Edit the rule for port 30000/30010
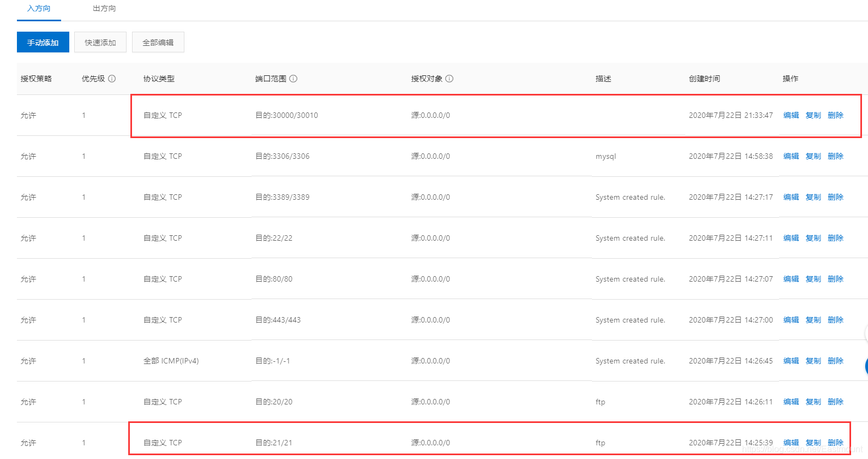The width and height of the screenshot is (868, 459). (791, 115)
